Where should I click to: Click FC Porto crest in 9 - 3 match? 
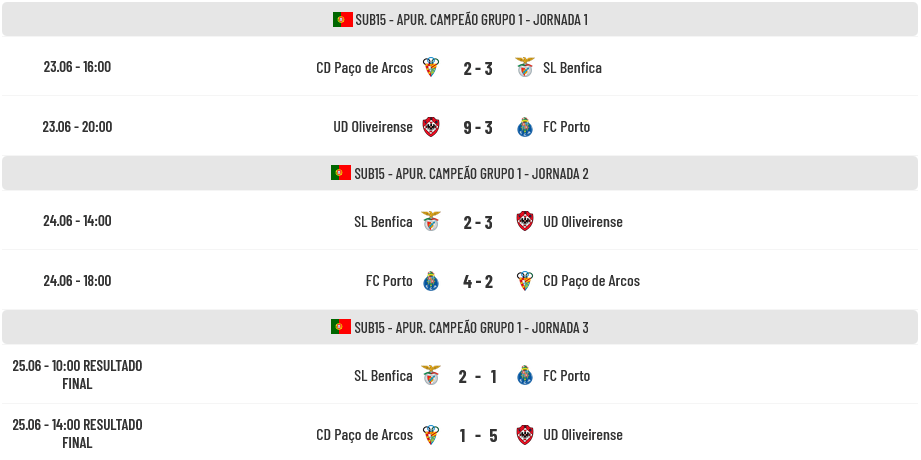525,127
